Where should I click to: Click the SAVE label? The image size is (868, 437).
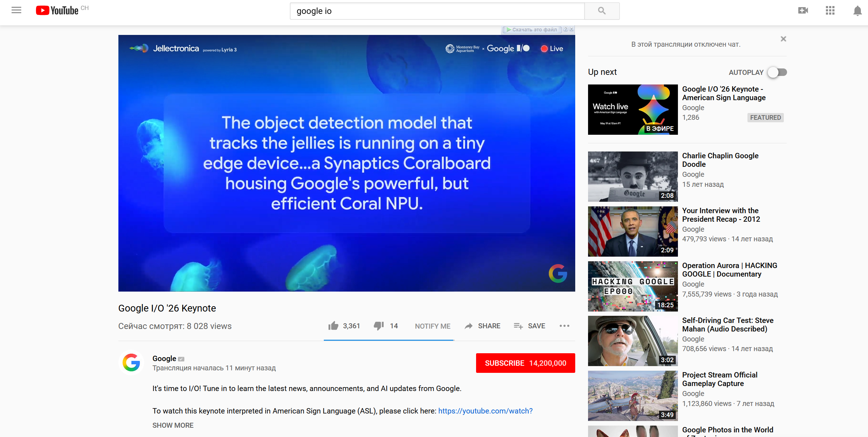(x=536, y=326)
